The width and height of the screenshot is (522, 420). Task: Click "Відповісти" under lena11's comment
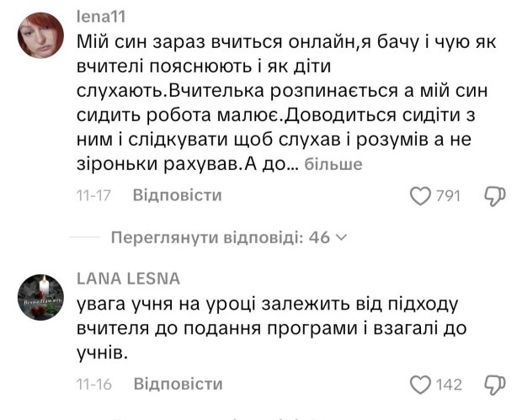click(x=177, y=196)
